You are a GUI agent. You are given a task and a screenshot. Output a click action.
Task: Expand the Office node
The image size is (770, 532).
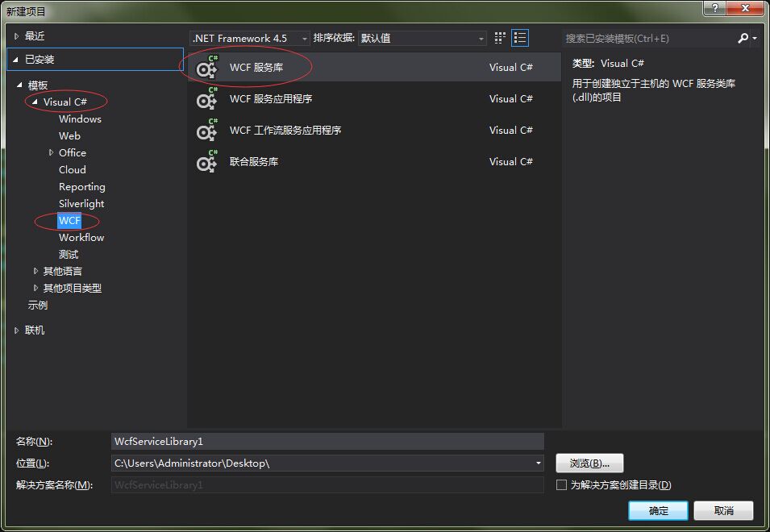point(51,152)
